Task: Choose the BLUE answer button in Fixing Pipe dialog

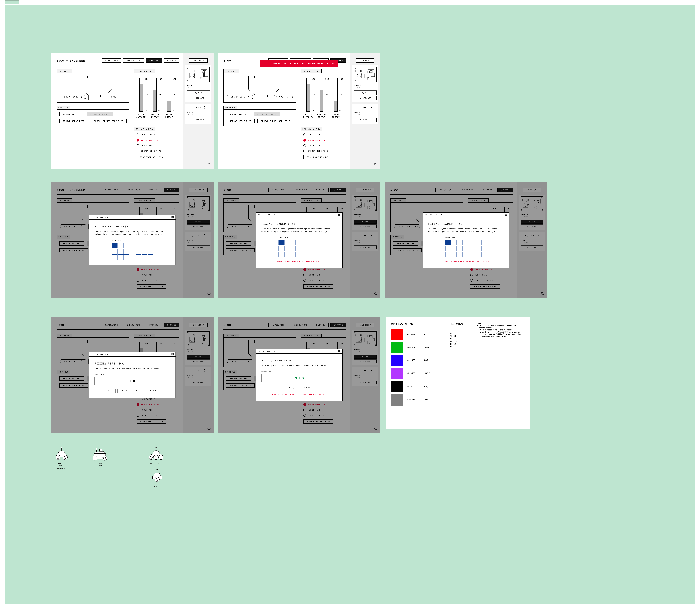Action: click(139, 391)
